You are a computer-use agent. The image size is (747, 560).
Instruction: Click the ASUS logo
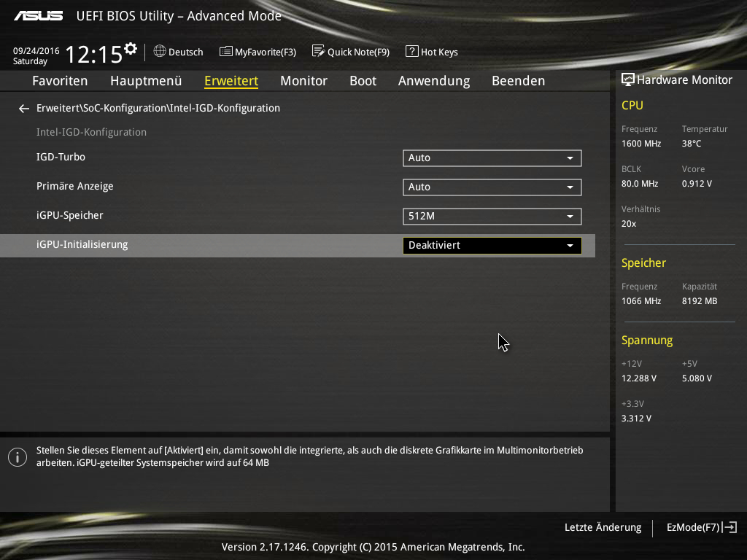tap(39, 16)
